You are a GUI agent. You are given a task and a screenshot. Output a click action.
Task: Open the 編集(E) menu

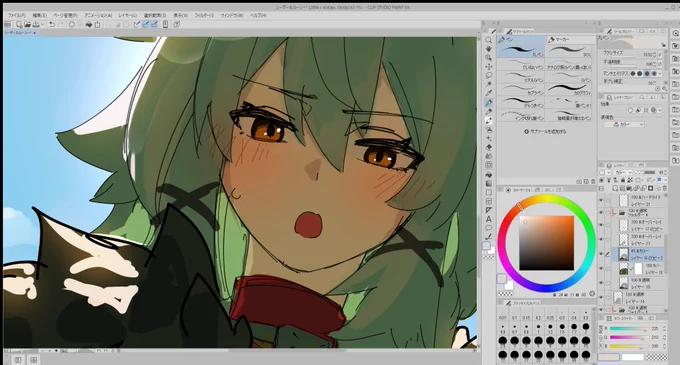(39, 15)
